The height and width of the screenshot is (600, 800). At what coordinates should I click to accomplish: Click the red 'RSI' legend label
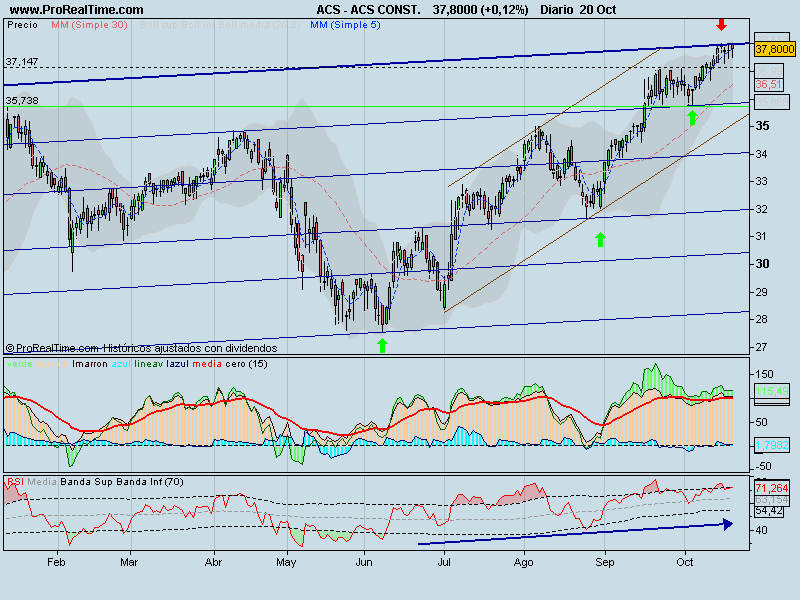click(x=15, y=482)
